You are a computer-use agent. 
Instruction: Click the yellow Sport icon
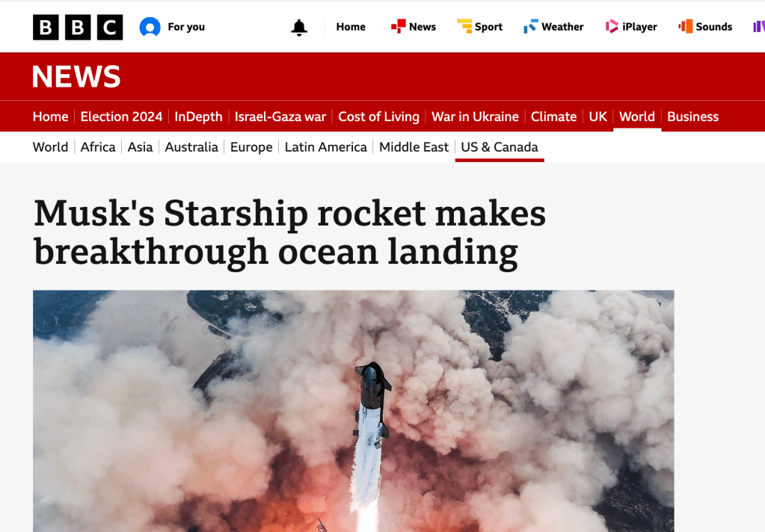[464, 26]
